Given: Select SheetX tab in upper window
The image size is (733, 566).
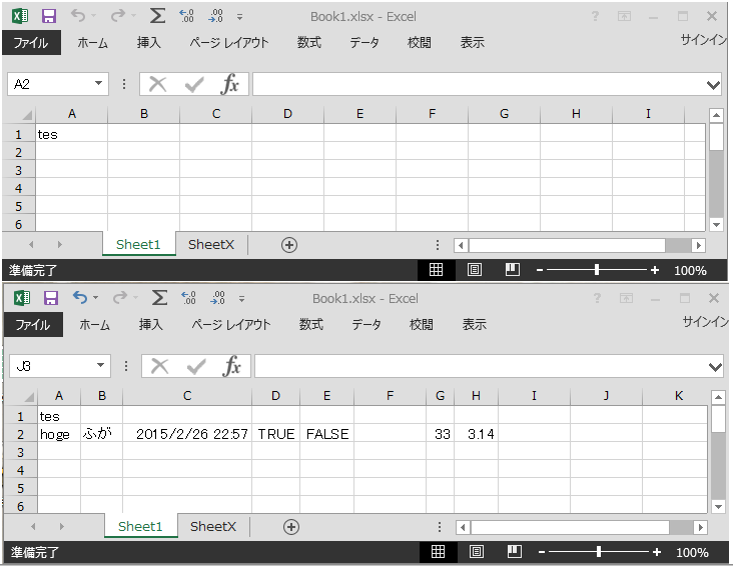Looking at the screenshot, I should [211, 244].
